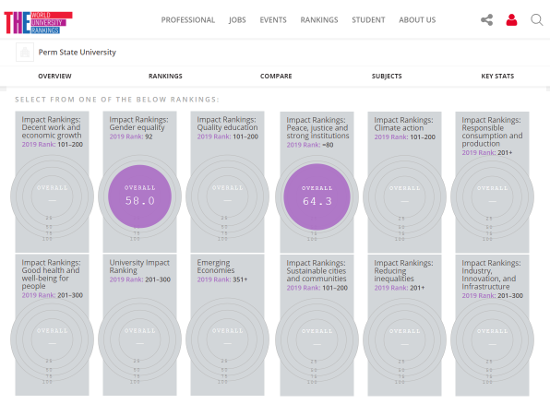Viewport: 550px width, 404px height.
Task: Click the Decent work overall dial
Action: point(52,196)
